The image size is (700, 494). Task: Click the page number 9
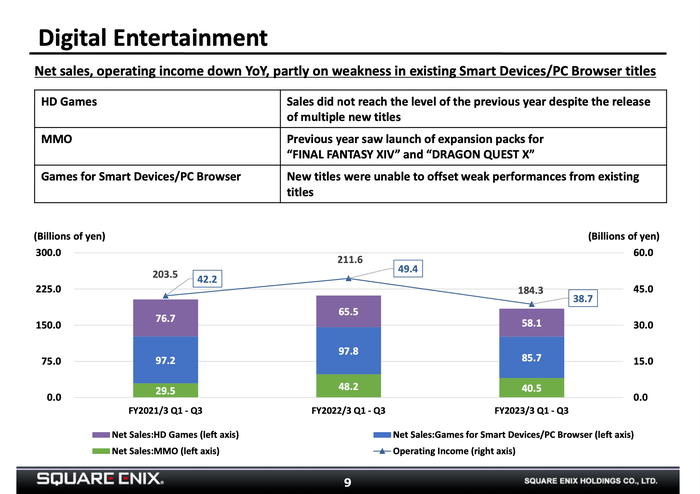tap(347, 482)
